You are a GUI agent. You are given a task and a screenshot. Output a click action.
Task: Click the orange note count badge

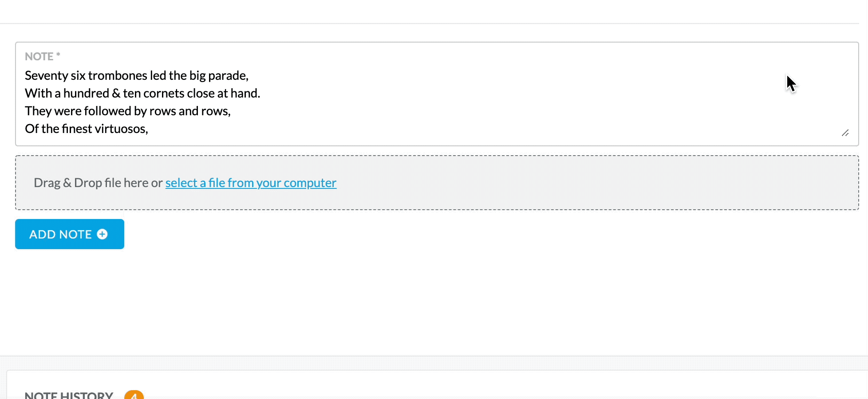click(134, 395)
